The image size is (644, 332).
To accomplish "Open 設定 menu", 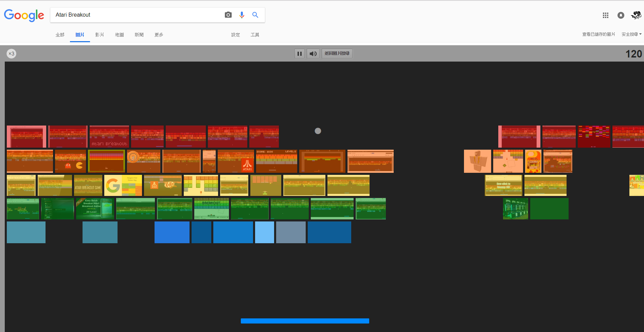I will click(235, 35).
